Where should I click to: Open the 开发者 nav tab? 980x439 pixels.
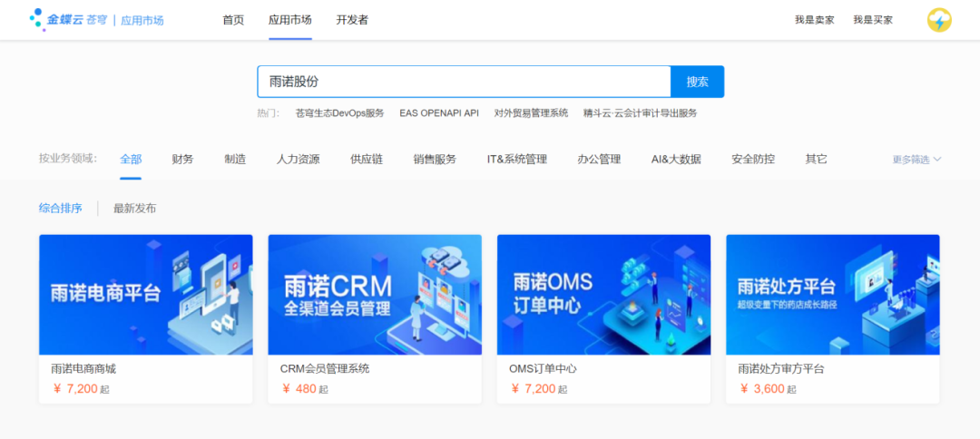tap(352, 20)
